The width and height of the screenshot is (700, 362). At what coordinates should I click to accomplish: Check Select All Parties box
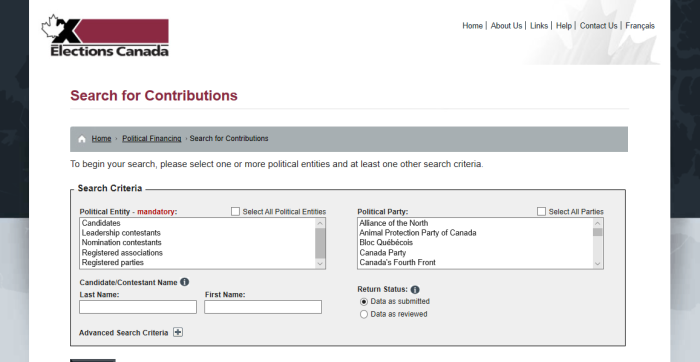click(x=541, y=212)
